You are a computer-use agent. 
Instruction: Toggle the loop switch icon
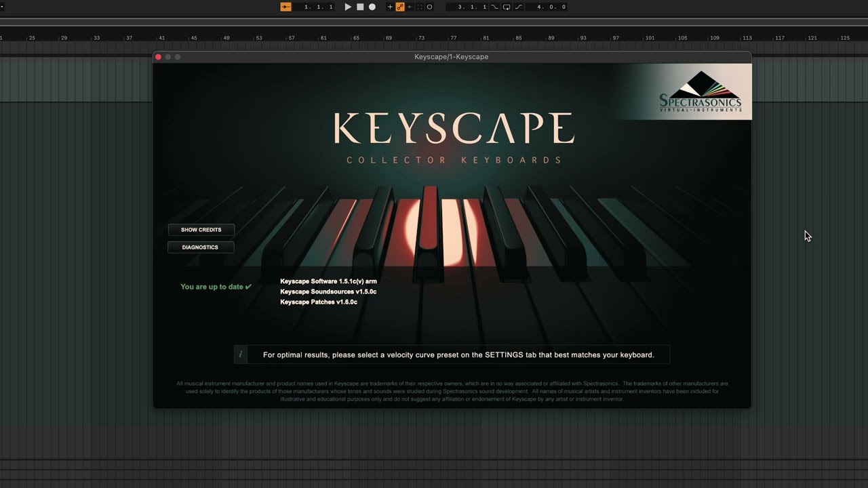pyautogui.click(x=507, y=7)
